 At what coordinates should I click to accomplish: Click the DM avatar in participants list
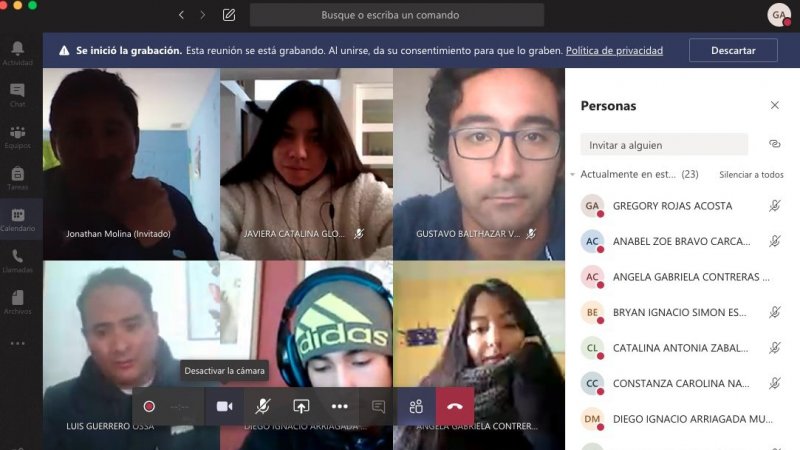pos(592,419)
